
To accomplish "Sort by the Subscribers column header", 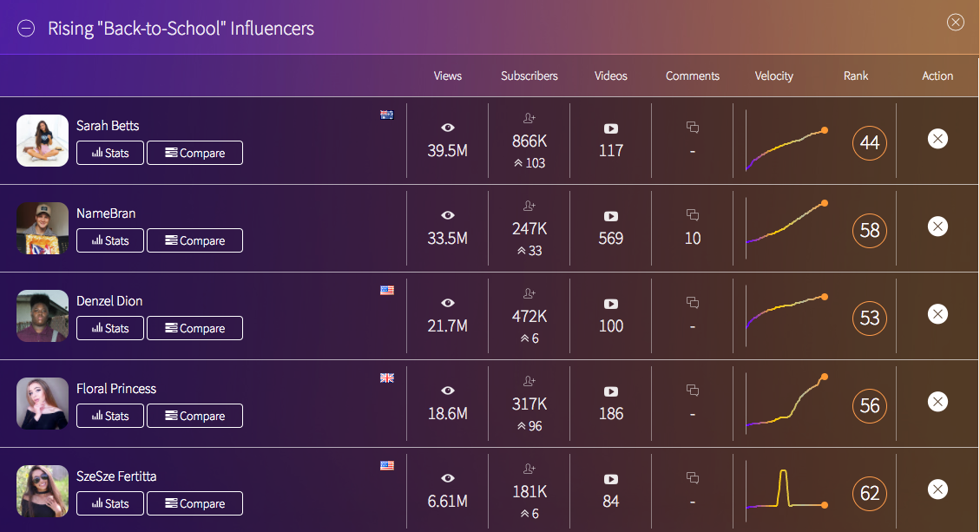I will point(529,76).
